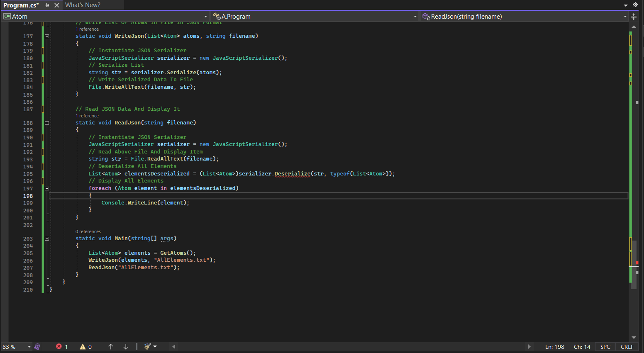The height and width of the screenshot is (353, 644).
Task: Go to previous issue with up arrow
Action: (111, 347)
